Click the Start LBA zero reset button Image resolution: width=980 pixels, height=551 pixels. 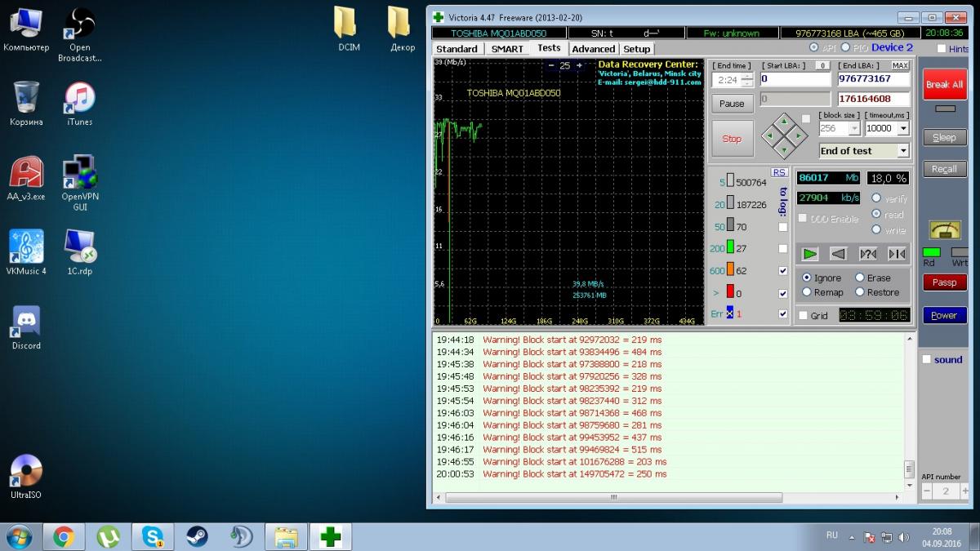click(822, 65)
